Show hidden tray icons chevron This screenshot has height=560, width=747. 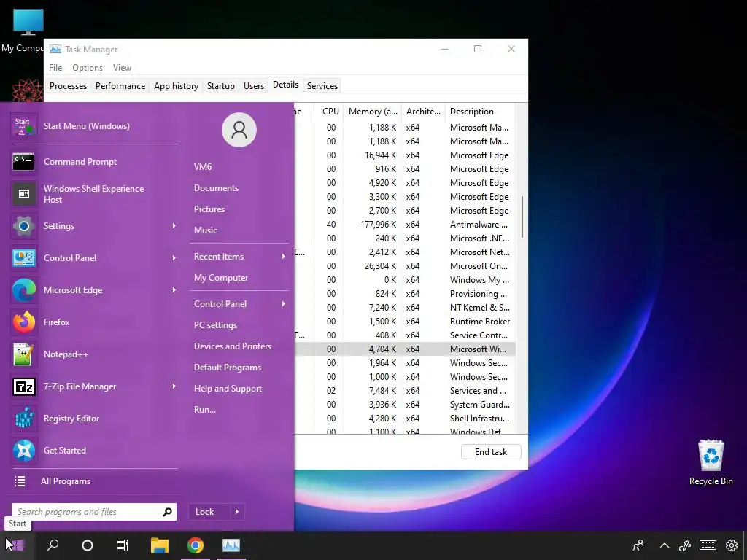point(664,545)
